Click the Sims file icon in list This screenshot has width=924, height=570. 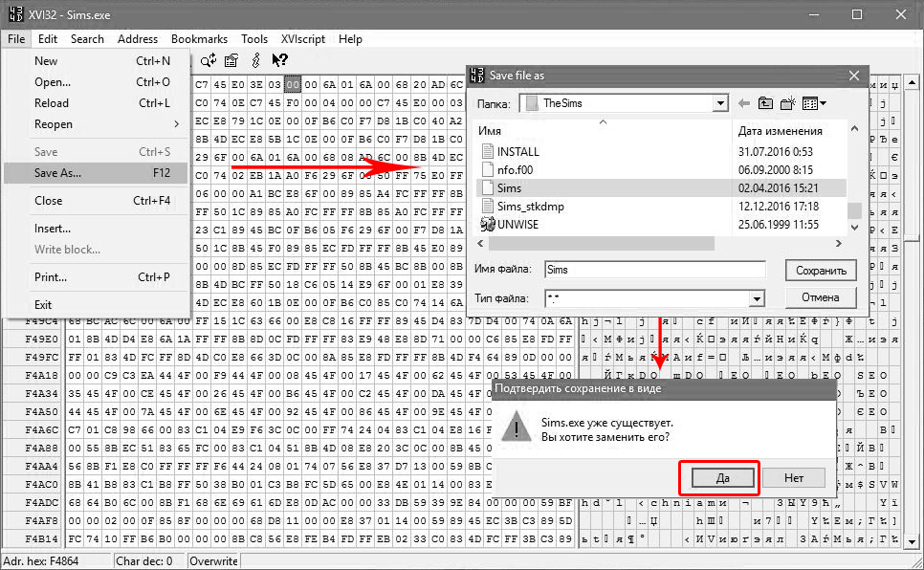point(487,188)
